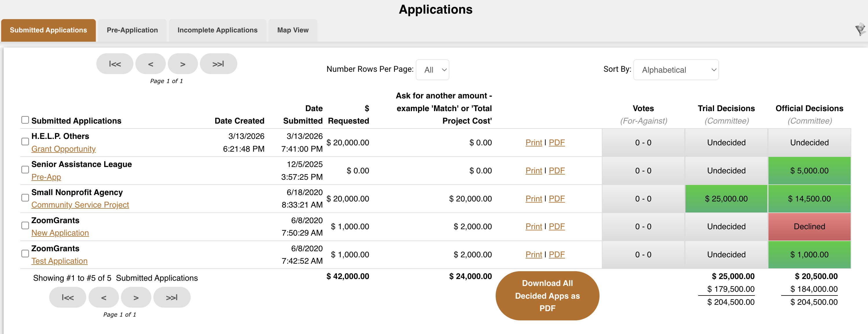Image resolution: width=868 pixels, height=334 pixels.
Task: Open the Map View tab
Action: click(x=293, y=30)
